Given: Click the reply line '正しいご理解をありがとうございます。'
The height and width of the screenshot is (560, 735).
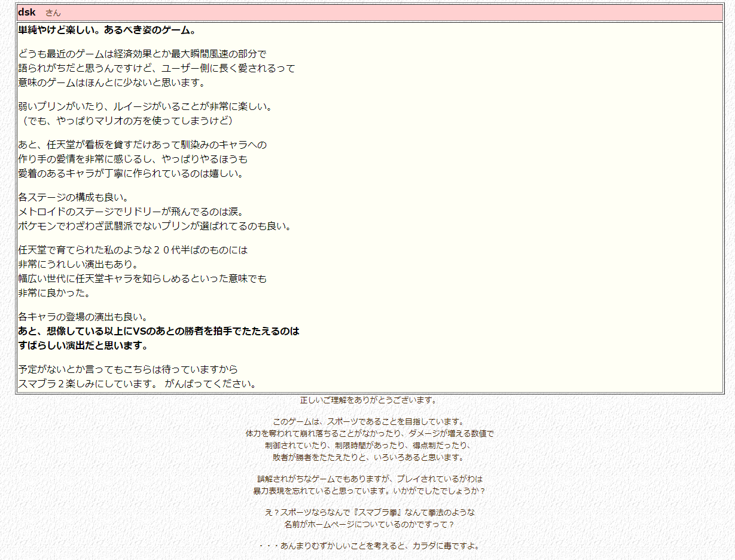Looking at the screenshot, I should click(370, 400).
